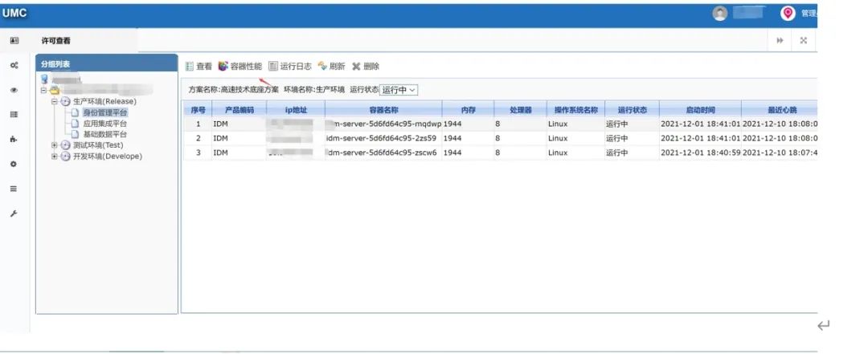Viewport: 868px width, 354px height.
Task: Sort by 处理器 column header
Action: pos(520,110)
